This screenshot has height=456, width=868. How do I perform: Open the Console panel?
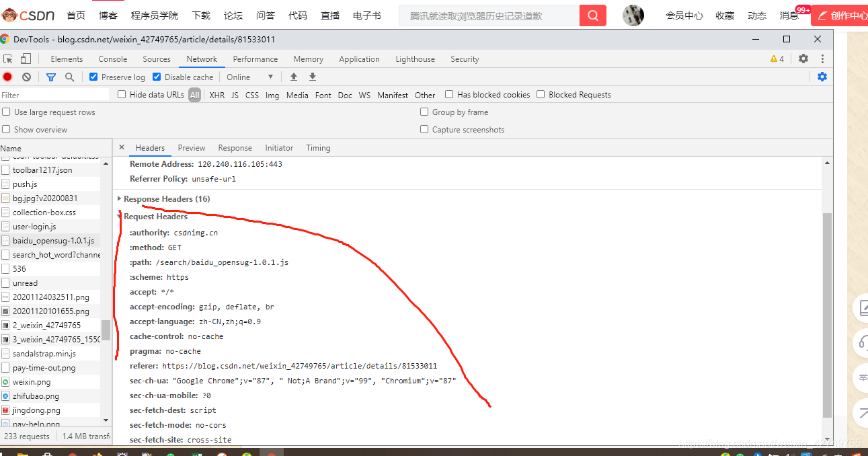[112, 59]
